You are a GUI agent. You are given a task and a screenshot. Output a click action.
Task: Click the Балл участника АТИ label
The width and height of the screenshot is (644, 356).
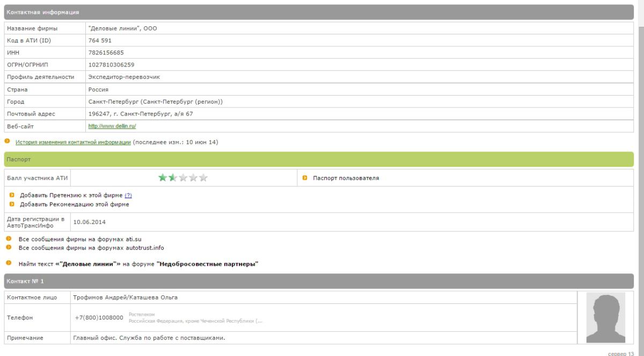(36, 178)
